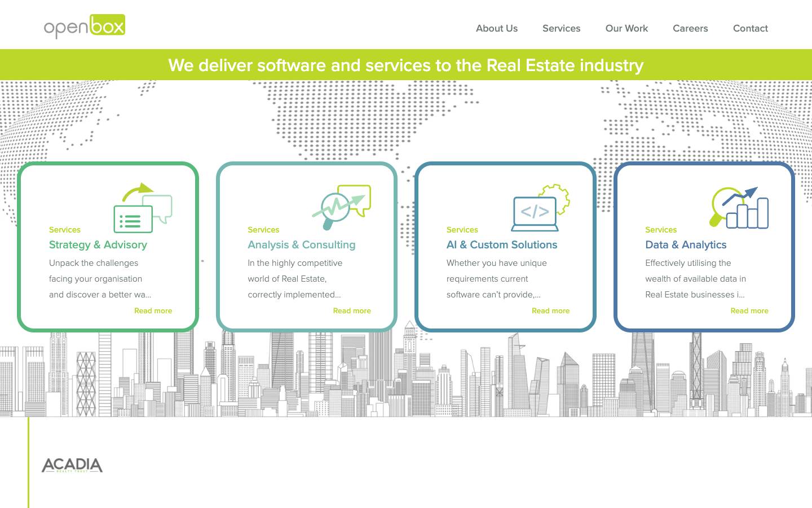
Task: Click the Services label above Analysis & Consulting
Action: tap(263, 230)
